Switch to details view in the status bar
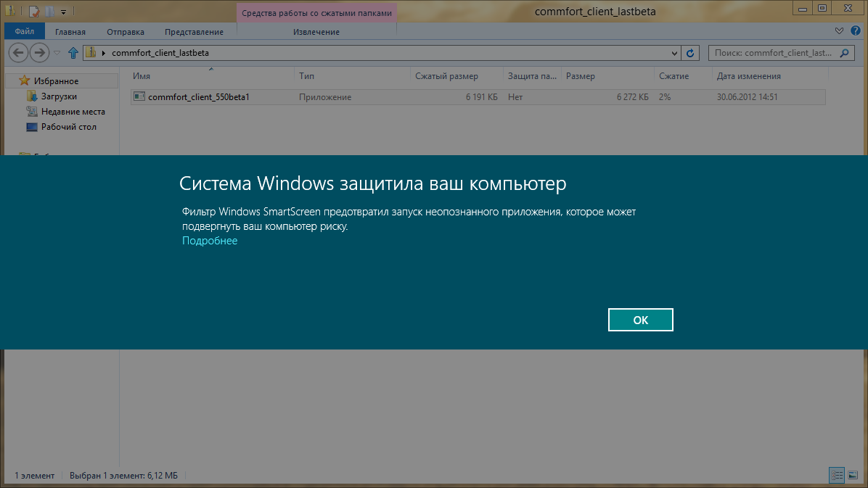The width and height of the screenshot is (868, 488). click(x=837, y=475)
